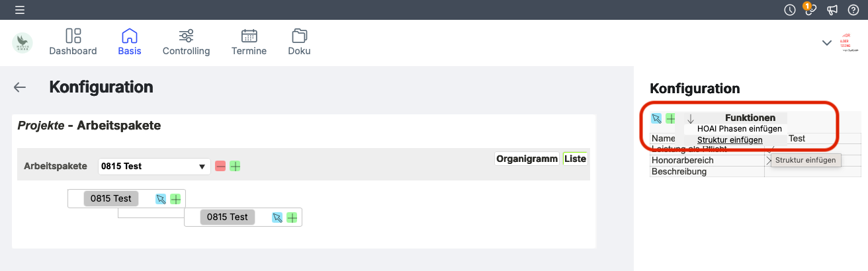
Task: Switch to Liste view
Action: [575, 159]
